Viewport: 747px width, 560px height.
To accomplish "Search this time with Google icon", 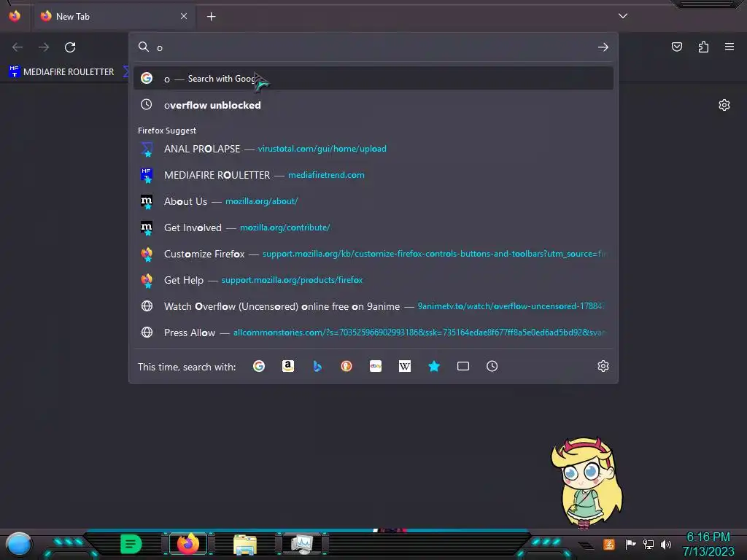I will point(259,366).
